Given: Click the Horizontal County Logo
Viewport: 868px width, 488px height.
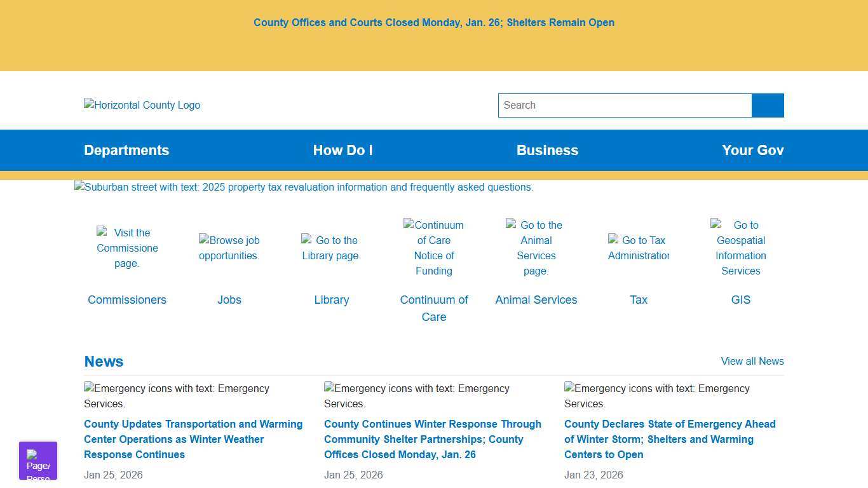Looking at the screenshot, I should tap(142, 105).
